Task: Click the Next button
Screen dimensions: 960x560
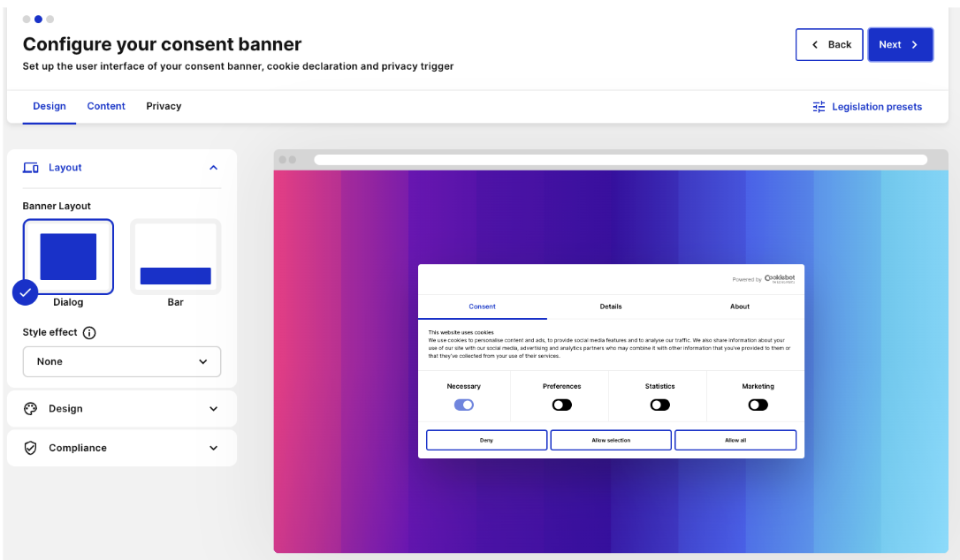Action: point(900,45)
